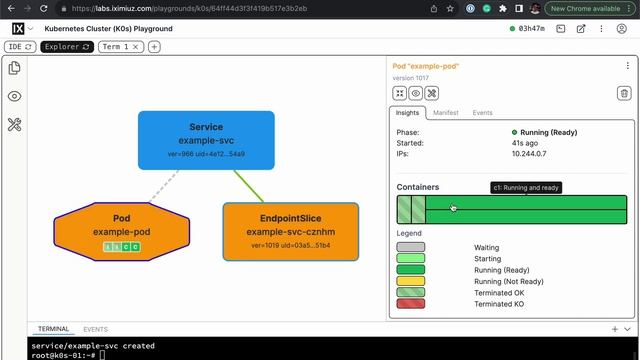Bookmark the page with the star icon
Screen dimensions: 640x360
pyautogui.click(x=450, y=9)
